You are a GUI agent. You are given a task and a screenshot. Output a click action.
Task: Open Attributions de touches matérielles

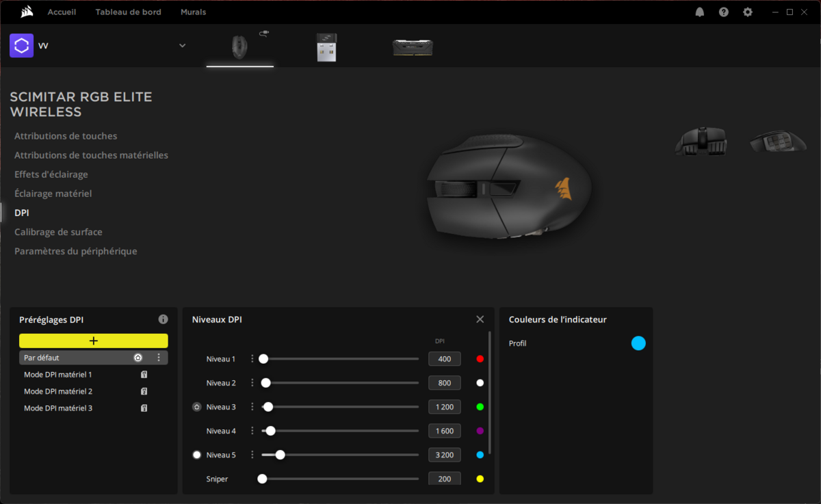point(91,155)
